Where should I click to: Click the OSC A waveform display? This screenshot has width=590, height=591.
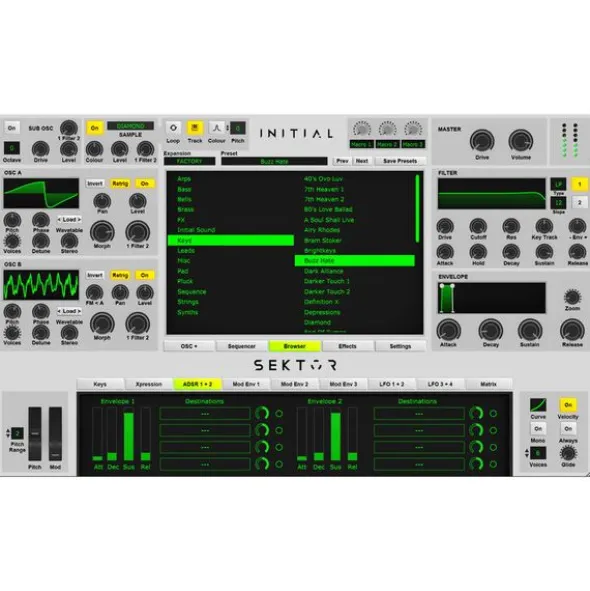point(41,193)
